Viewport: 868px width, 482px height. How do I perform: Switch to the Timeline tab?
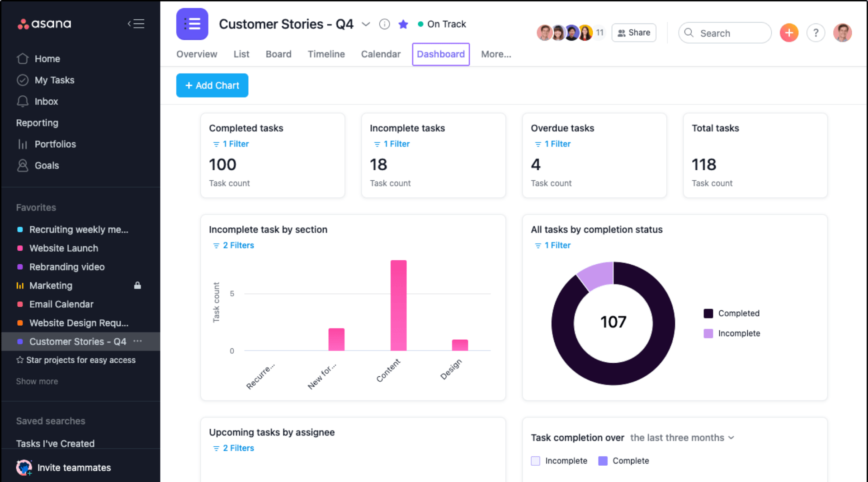point(326,54)
